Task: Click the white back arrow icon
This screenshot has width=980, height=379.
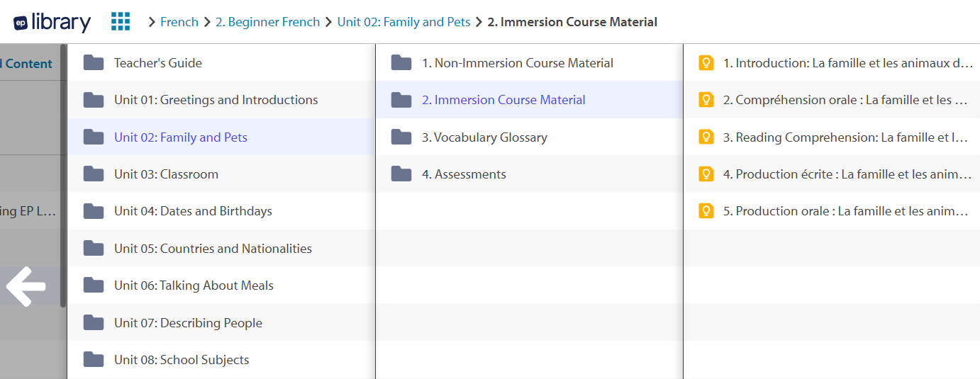Action: coord(26,286)
